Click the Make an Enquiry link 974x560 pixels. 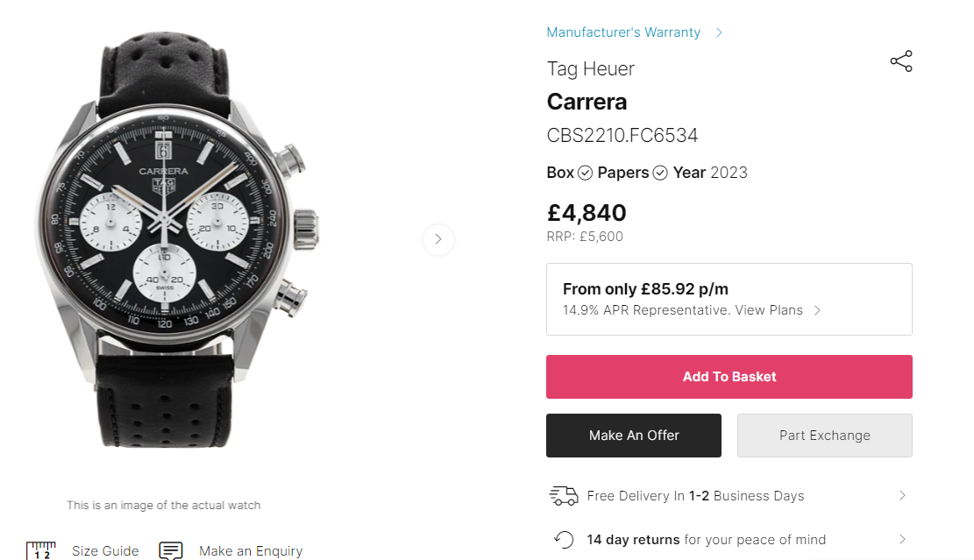[x=250, y=550]
